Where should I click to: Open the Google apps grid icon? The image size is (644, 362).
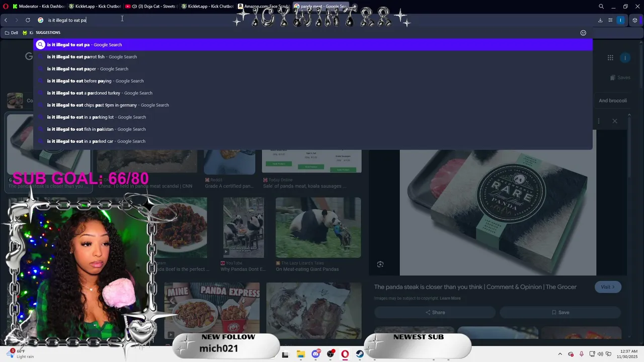[610, 58]
